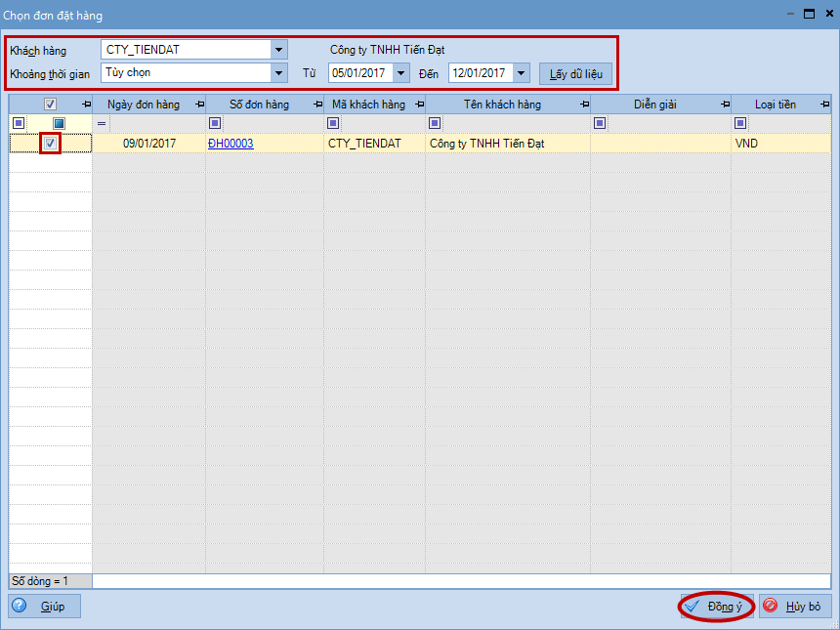Open the Từ date picker dropdown
Viewport: 840px width, 630px height.
[x=400, y=73]
